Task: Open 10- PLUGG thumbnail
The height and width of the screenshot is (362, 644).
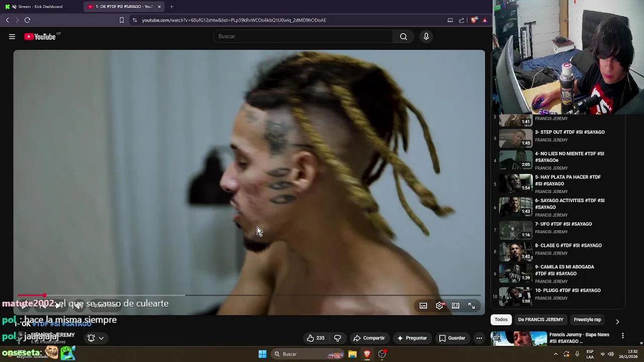Action: (516, 296)
